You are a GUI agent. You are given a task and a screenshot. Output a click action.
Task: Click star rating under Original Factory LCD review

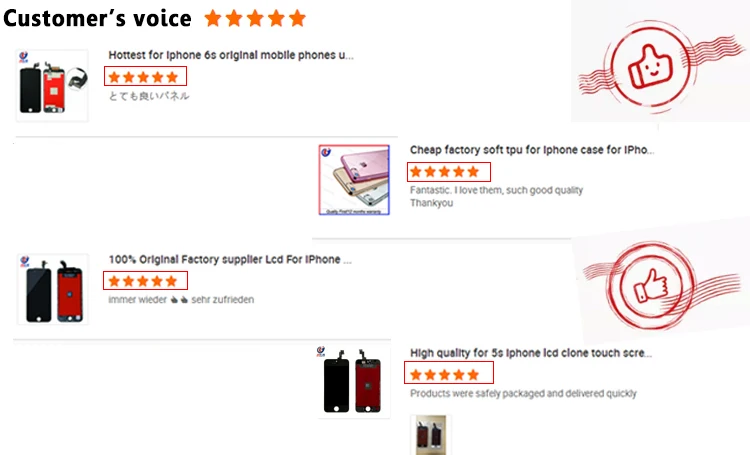click(144, 280)
